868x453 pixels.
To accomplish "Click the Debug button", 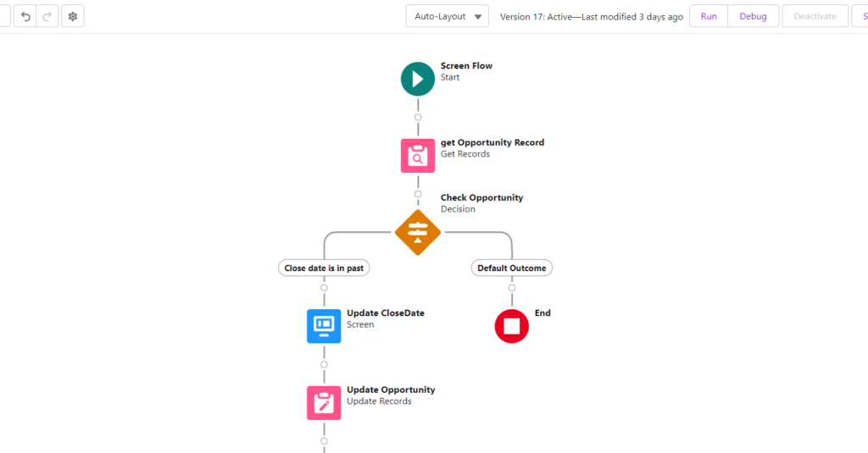I will click(x=753, y=17).
